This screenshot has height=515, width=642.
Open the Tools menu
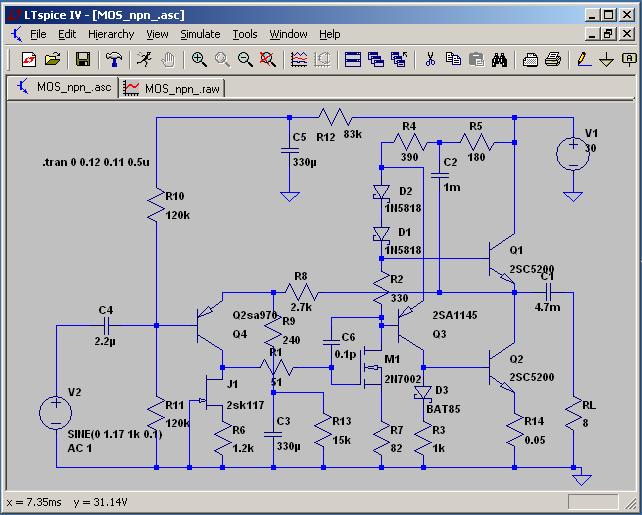pyautogui.click(x=245, y=34)
